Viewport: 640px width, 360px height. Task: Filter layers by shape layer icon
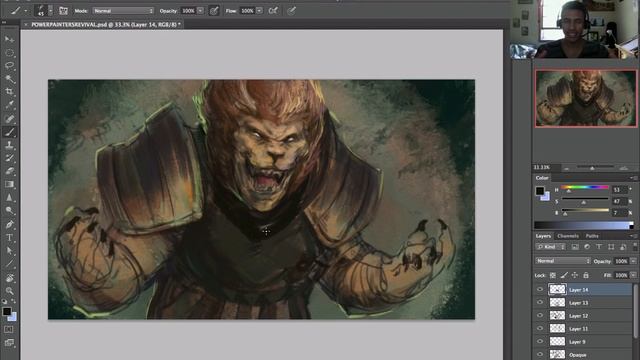[611, 247]
